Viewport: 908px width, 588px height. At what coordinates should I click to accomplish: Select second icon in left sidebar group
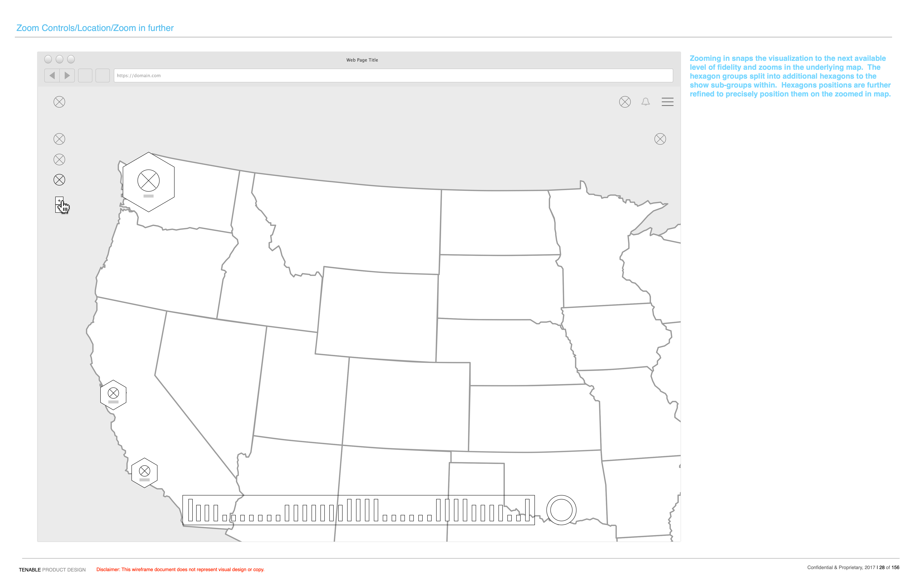[x=60, y=160]
